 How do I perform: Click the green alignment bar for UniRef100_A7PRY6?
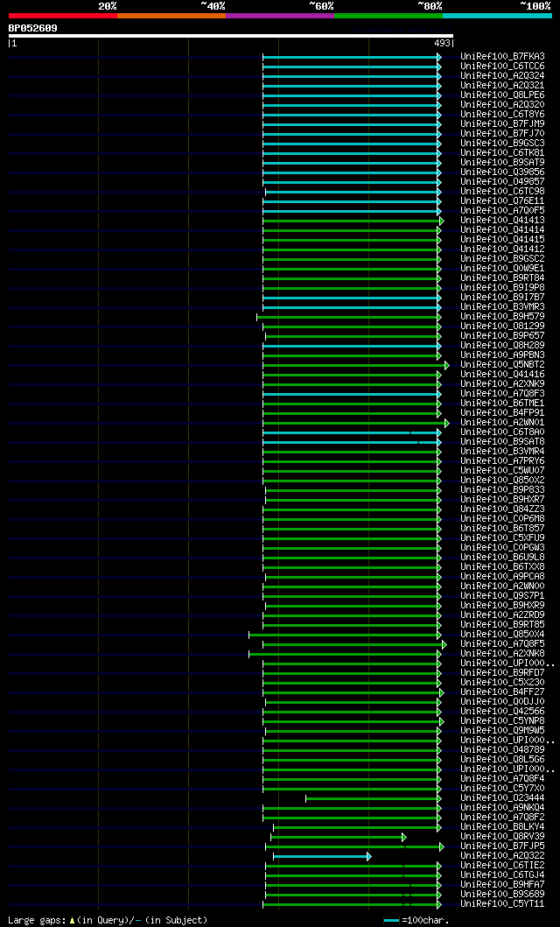[352, 461]
